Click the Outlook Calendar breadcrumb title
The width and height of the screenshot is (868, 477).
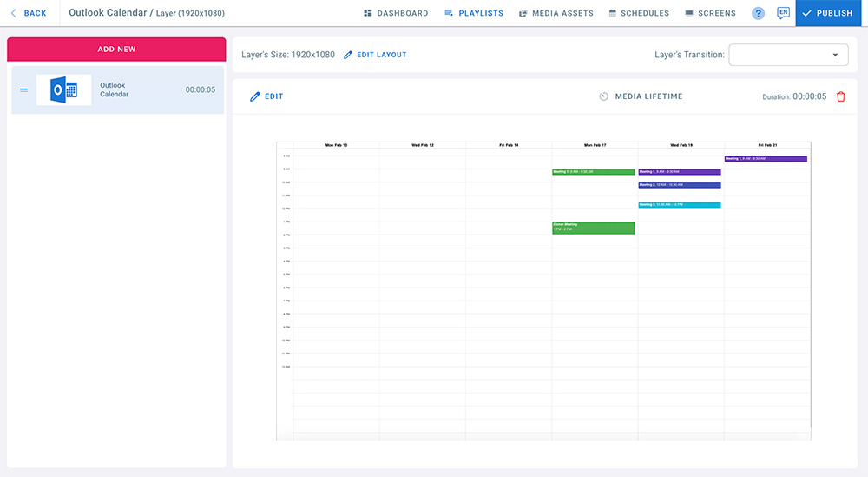[108, 13]
